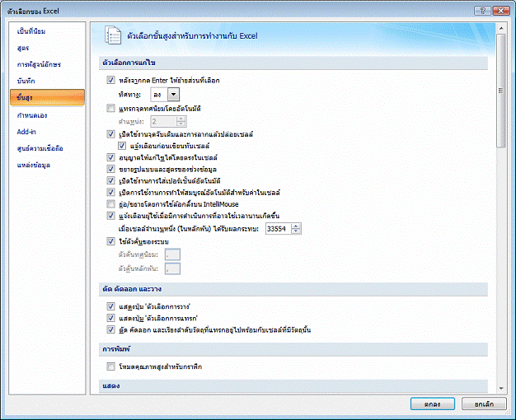516x420 pixels.
Task: Click the ยกเลิก (Cancel) button
Action: click(484, 404)
